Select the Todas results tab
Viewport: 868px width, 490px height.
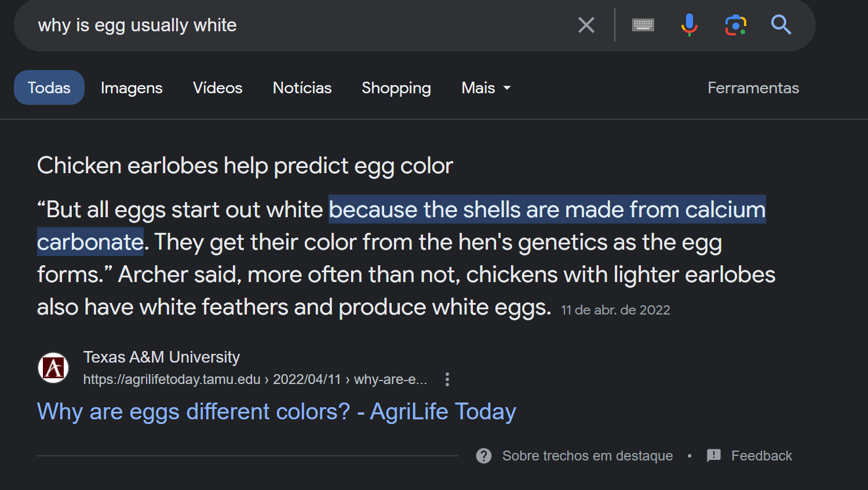pyautogui.click(x=49, y=88)
